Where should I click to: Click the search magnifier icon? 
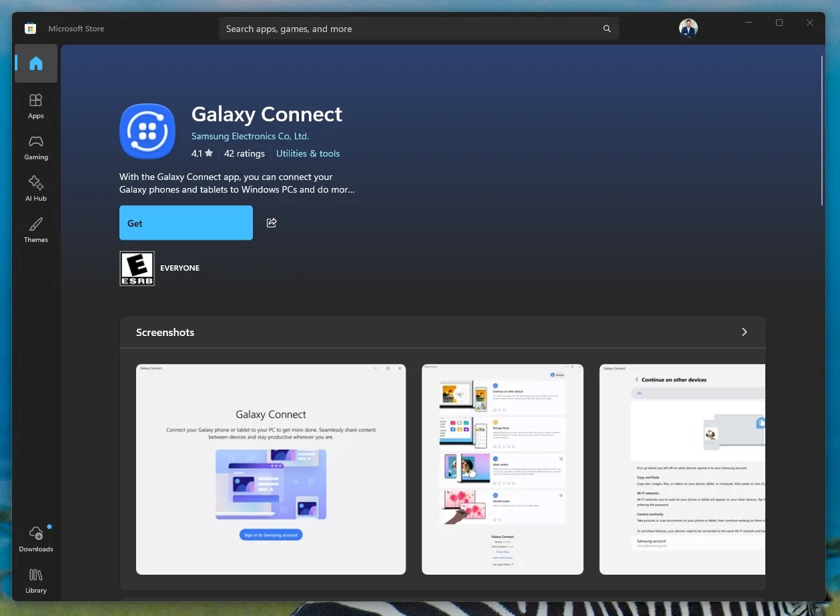coord(606,29)
